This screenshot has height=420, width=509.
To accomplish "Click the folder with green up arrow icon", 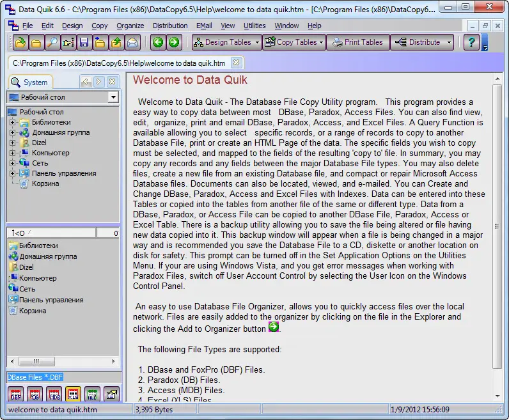I will [x=116, y=42].
